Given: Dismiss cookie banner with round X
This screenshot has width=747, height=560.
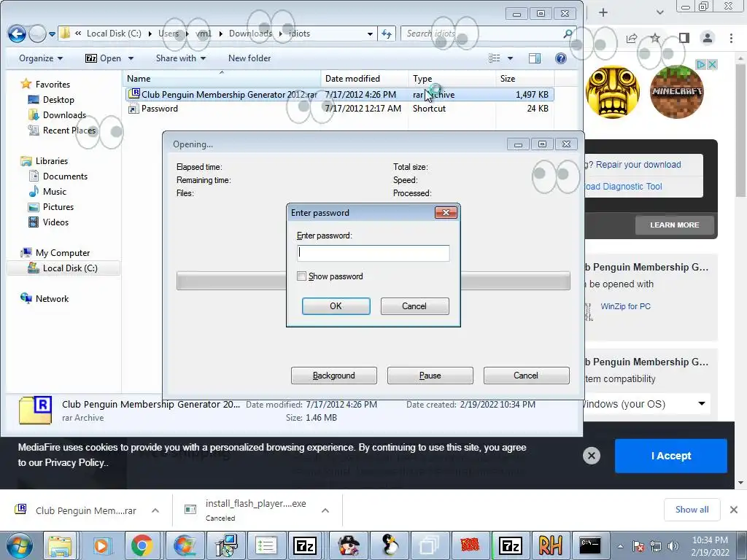Looking at the screenshot, I should point(591,456).
